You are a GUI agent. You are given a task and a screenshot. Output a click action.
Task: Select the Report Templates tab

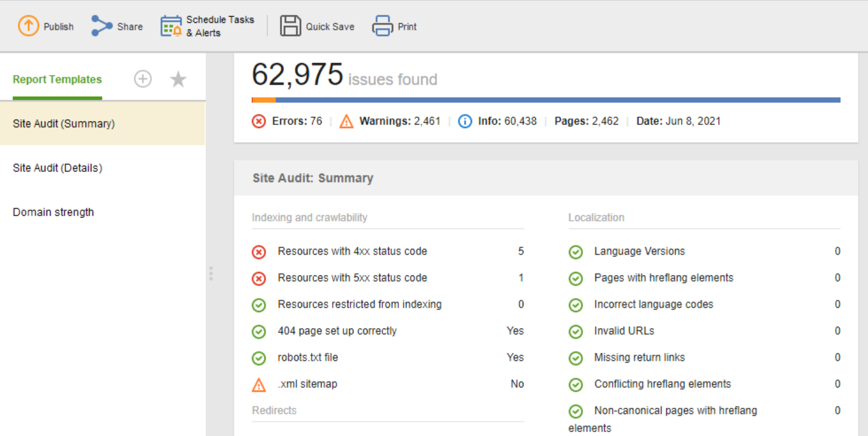coord(57,79)
